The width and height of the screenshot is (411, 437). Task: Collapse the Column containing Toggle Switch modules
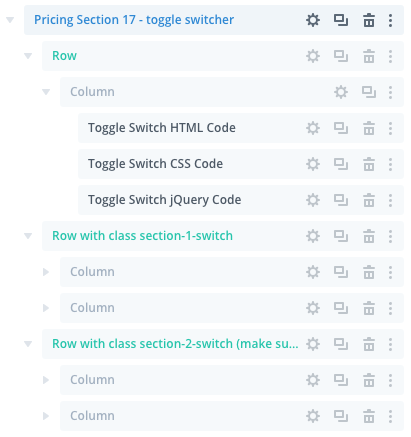coord(46,92)
